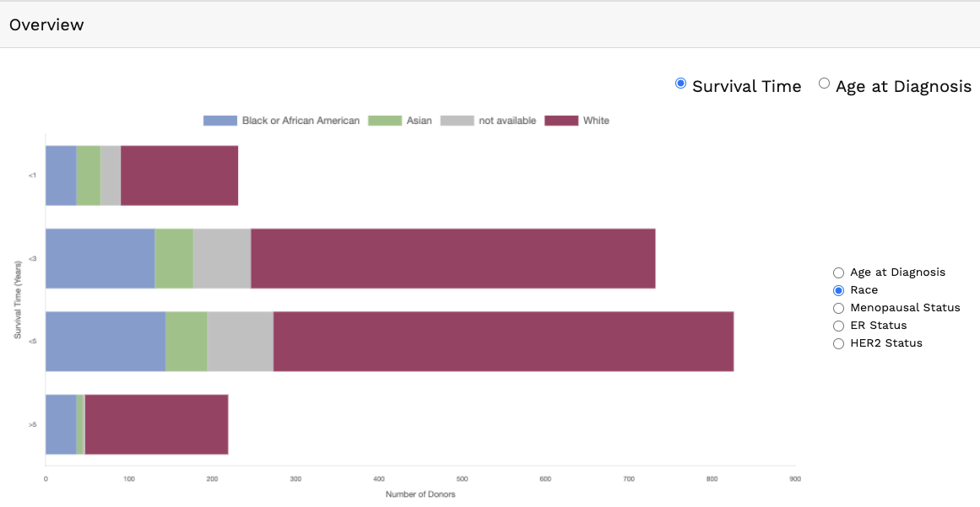This screenshot has height=507, width=980.
Task: Click the White segment in the >5 bar
Action: [156, 424]
